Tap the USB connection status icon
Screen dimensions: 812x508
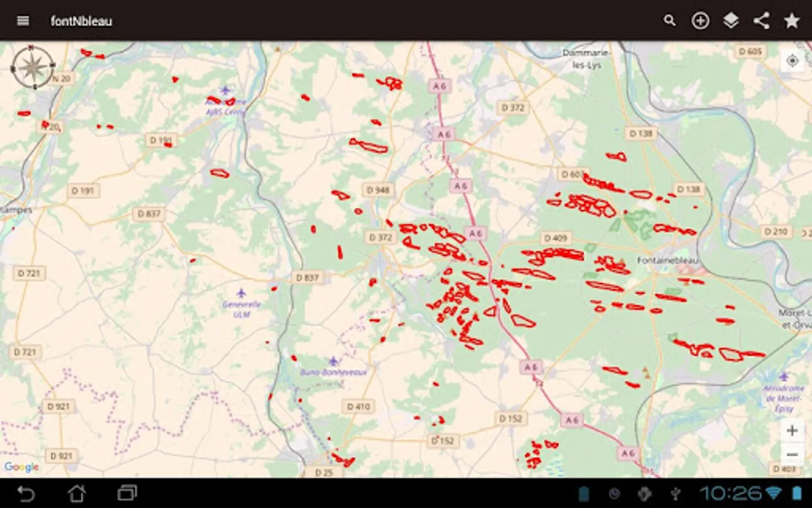coord(676,494)
